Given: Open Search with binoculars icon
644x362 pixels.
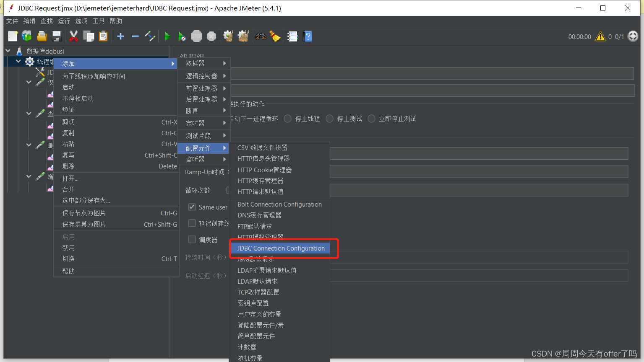Looking at the screenshot, I should coord(261,36).
